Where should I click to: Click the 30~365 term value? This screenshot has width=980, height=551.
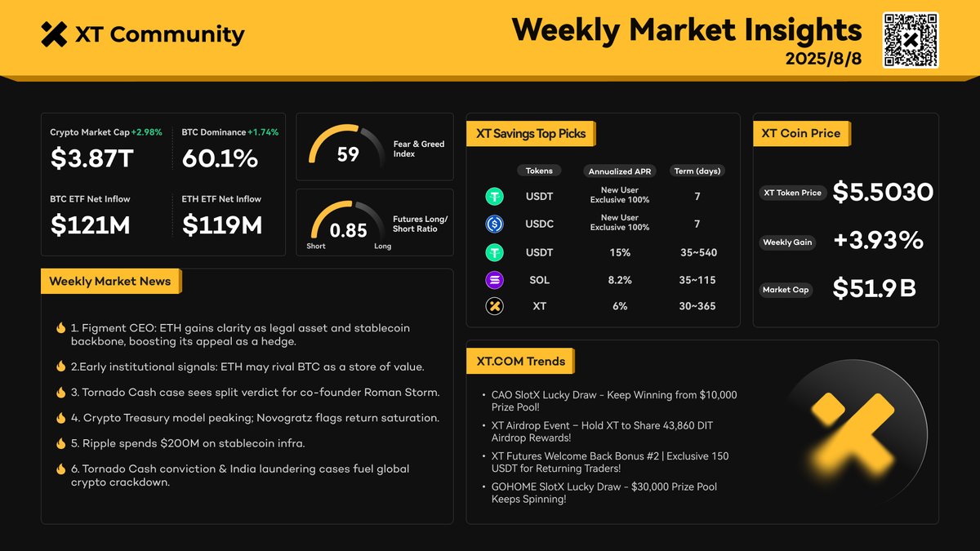pyautogui.click(x=697, y=306)
